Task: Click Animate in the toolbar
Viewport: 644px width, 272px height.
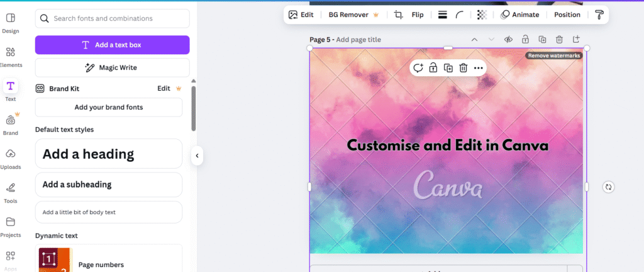Action: (x=520, y=14)
